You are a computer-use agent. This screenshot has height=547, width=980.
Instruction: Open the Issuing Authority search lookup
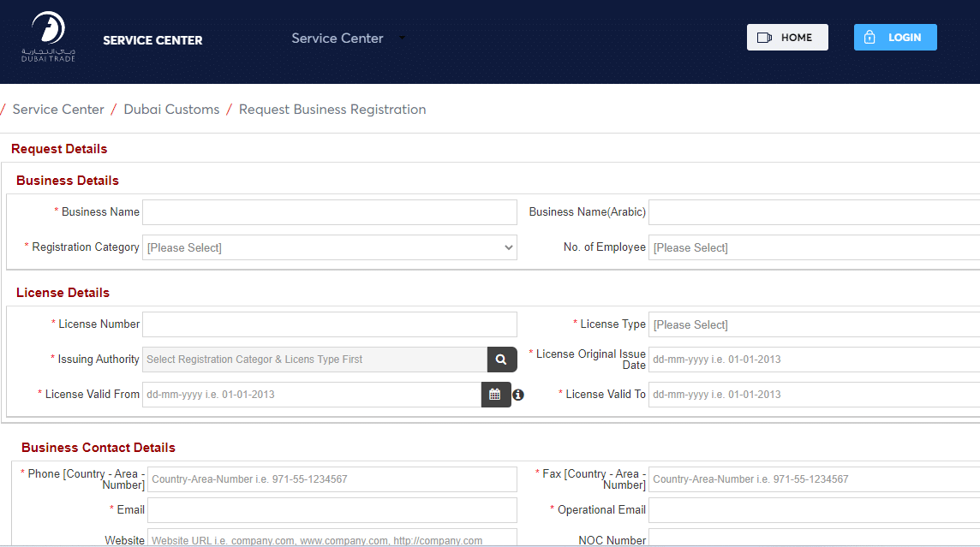(501, 360)
